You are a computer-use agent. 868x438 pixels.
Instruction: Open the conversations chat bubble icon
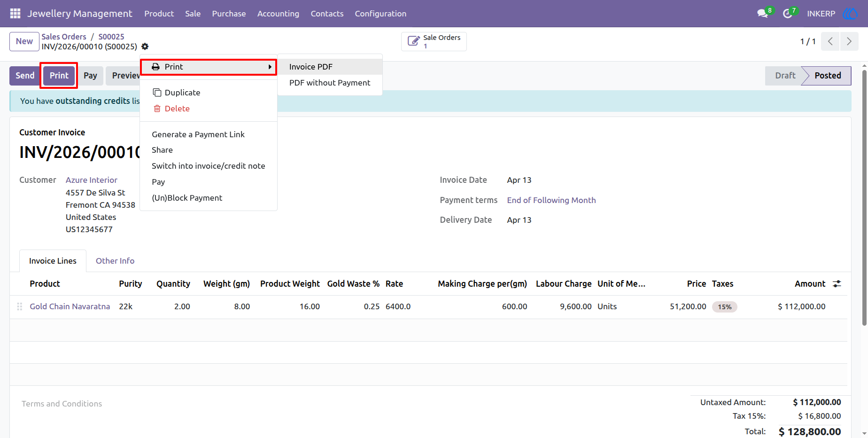point(762,14)
